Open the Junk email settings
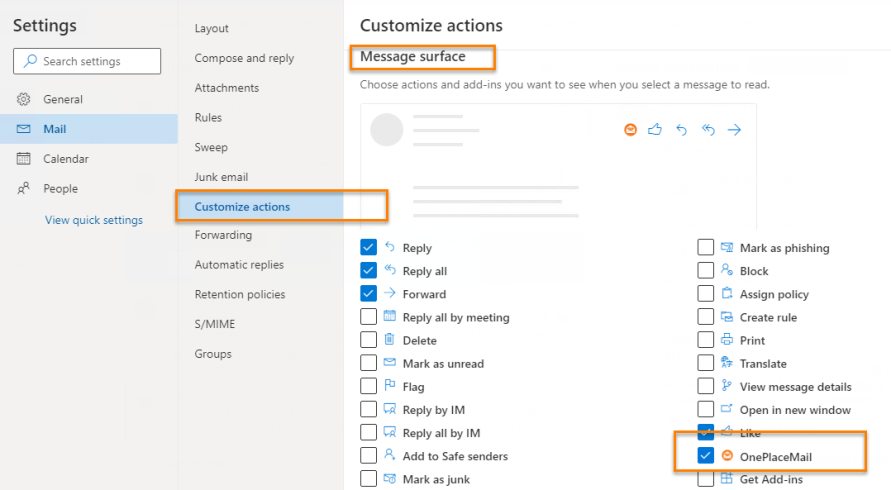 pyautogui.click(x=221, y=177)
